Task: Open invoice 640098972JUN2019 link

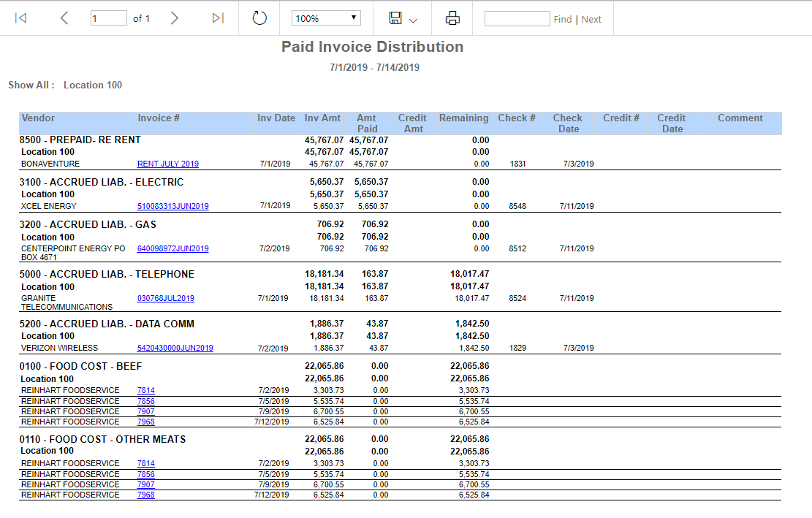Action: pyautogui.click(x=173, y=248)
